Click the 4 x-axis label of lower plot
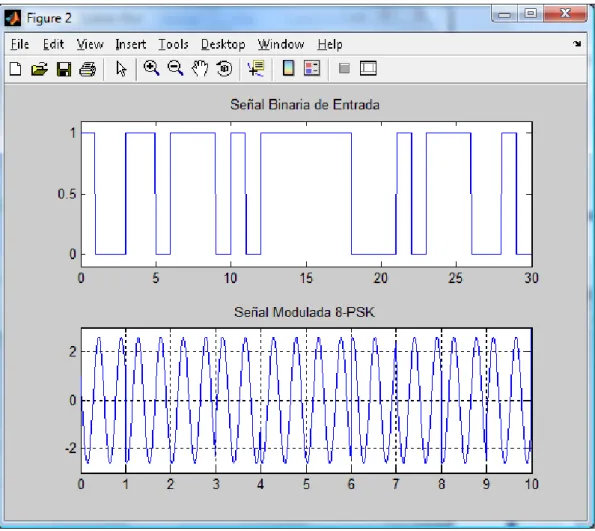Screen dimensions: 595x531 tap(260, 484)
